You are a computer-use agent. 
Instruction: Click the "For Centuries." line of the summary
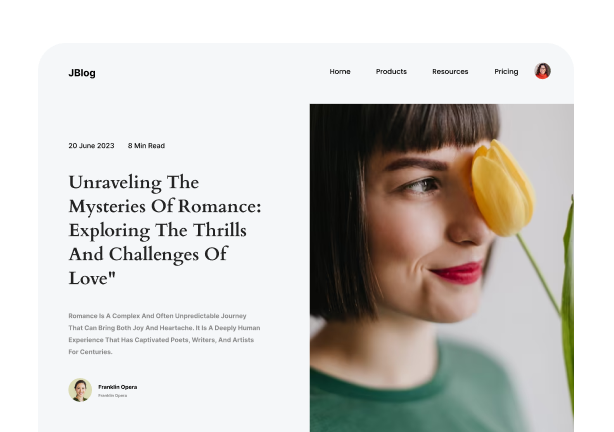click(90, 352)
